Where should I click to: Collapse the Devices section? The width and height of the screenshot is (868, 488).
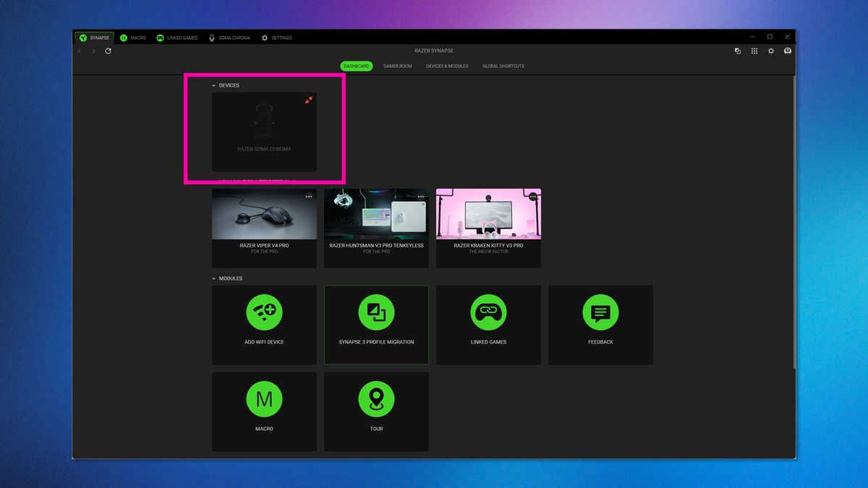click(214, 86)
